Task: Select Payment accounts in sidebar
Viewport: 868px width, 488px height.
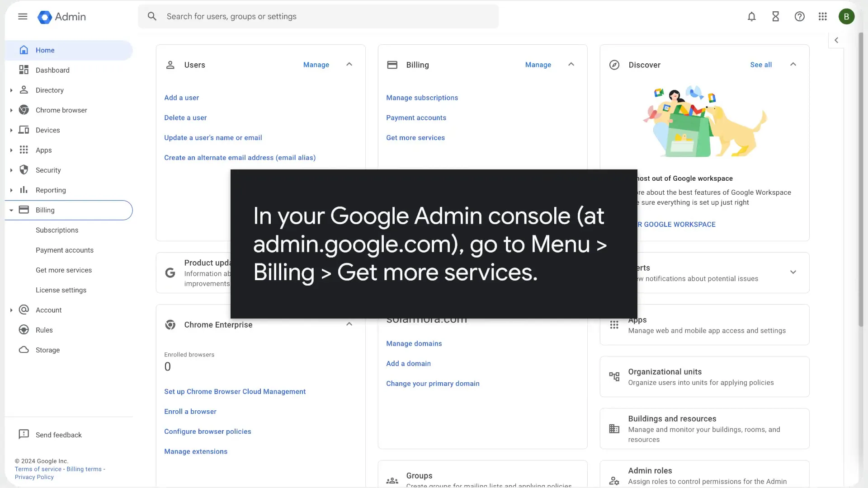Action: click(x=65, y=250)
